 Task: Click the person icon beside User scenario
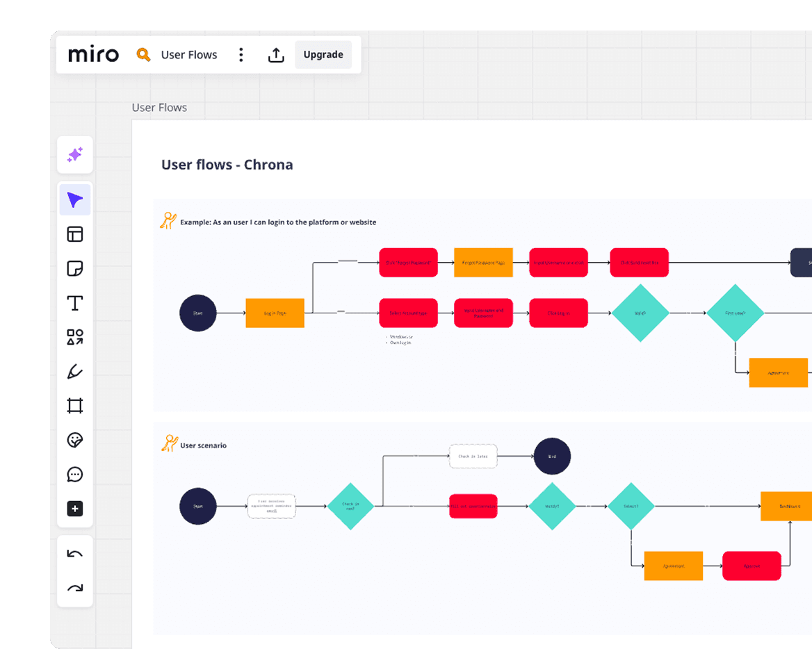(x=170, y=443)
